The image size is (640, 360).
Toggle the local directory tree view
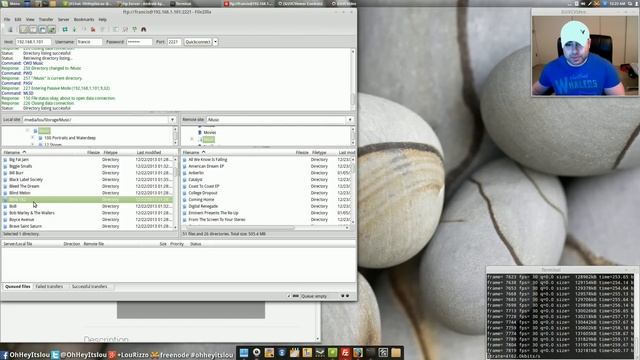point(33,29)
